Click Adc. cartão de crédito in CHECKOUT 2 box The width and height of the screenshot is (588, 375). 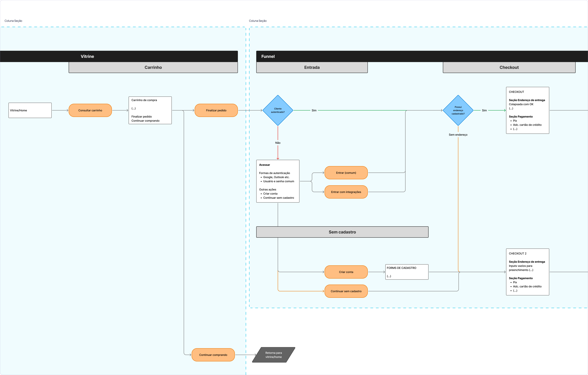tap(527, 286)
